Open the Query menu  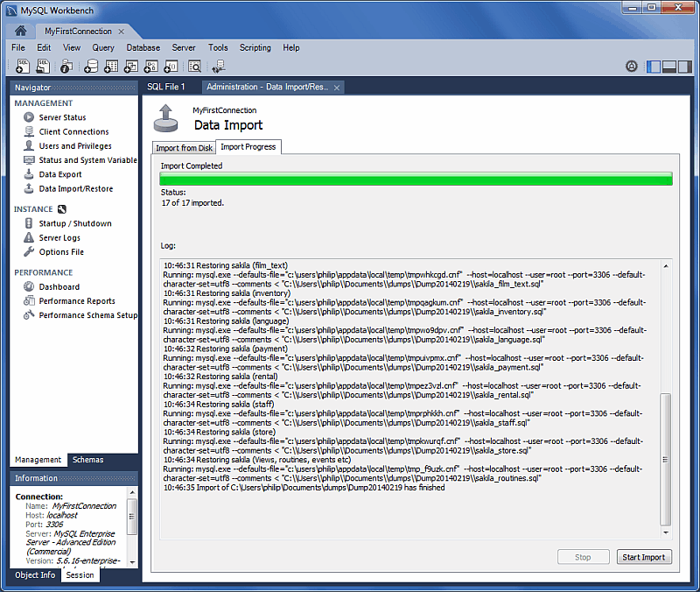tap(103, 47)
